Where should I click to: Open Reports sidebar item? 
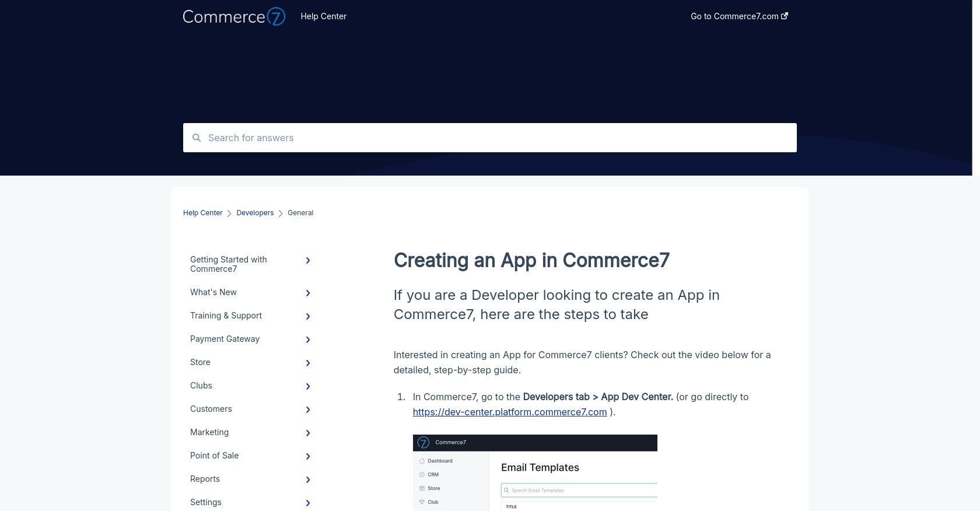click(x=205, y=479)
